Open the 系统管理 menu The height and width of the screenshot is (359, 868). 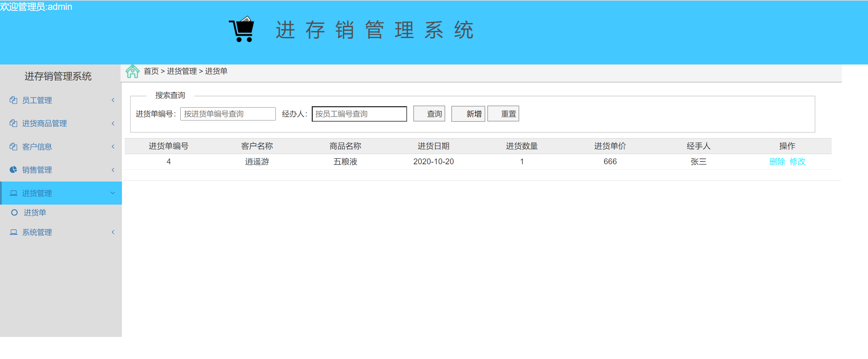point(61,232)
